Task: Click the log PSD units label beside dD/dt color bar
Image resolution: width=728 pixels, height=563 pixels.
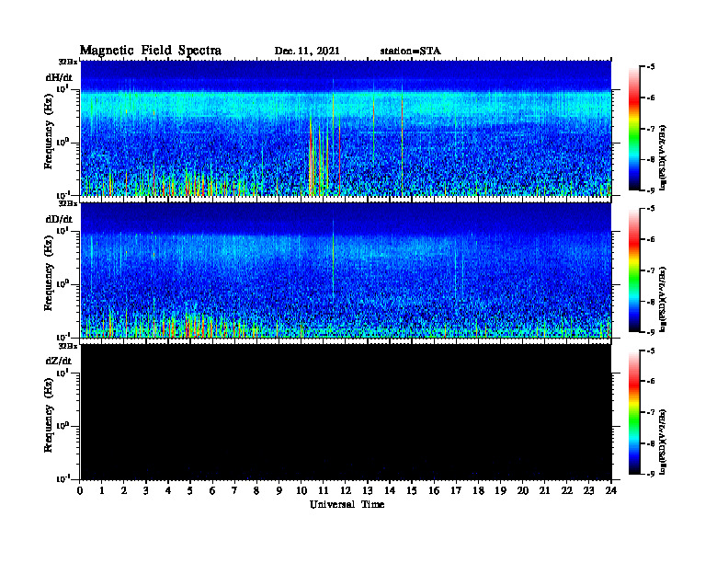Action: click(x=663, y=299)
